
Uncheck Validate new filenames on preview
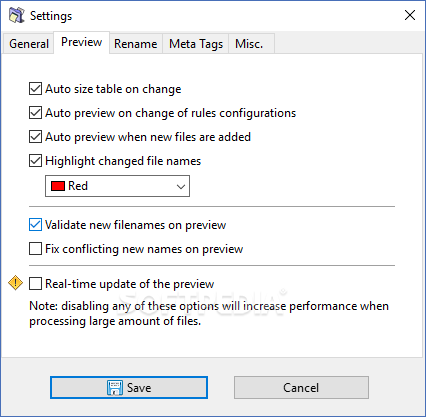pos(35,225)
